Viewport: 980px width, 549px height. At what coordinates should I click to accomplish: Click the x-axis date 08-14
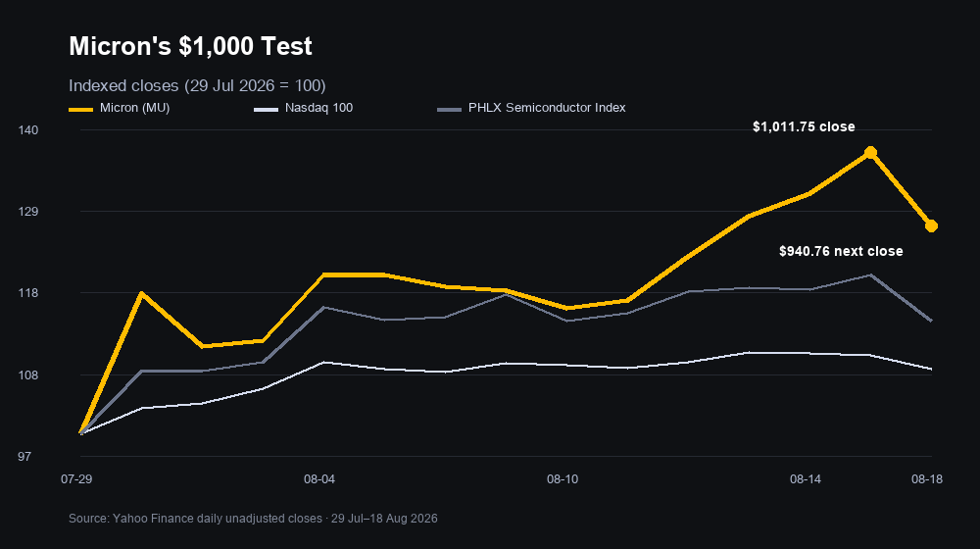806,479
